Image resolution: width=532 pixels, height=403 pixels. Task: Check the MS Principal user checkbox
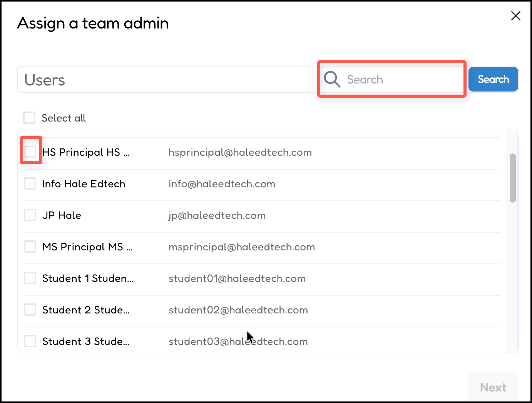(30, 246)
